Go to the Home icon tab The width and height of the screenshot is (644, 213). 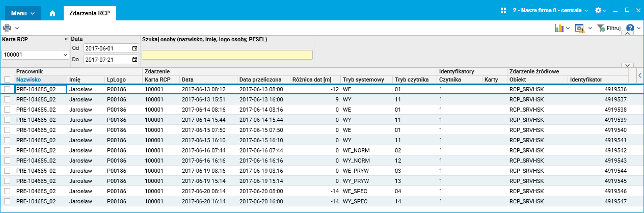click(52, 13)
